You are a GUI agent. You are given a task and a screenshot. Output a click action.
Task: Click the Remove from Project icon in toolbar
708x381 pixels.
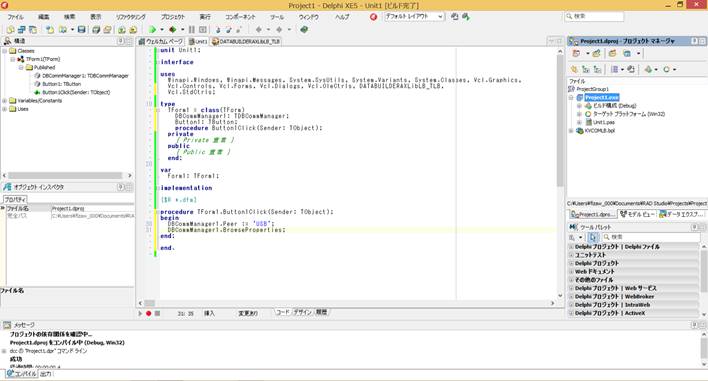tap(133, 30)
